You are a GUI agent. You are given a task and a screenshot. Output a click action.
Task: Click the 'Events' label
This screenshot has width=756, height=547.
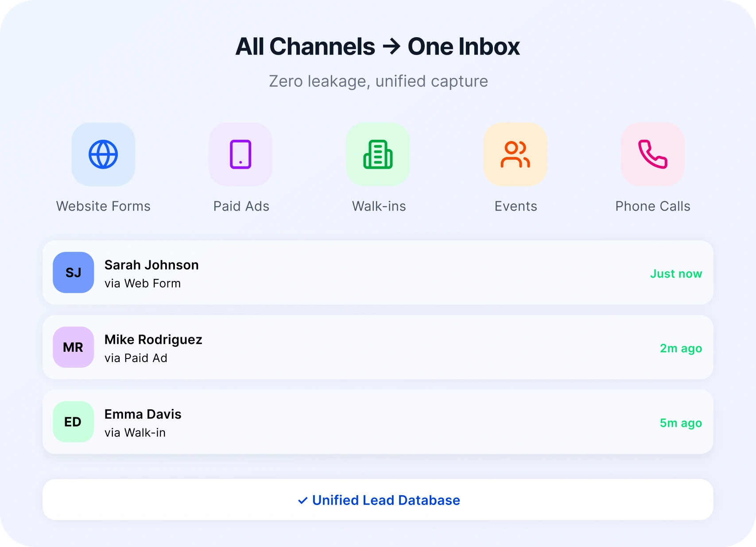pos(516,206)
